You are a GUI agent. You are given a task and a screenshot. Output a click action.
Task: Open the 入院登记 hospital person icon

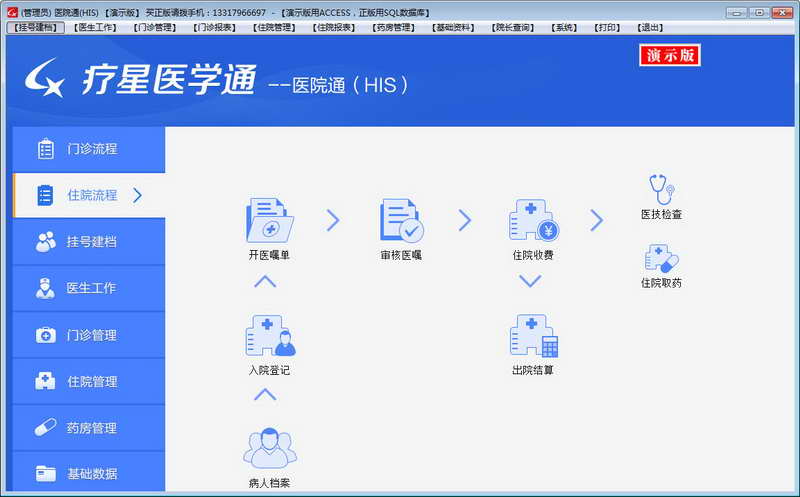(x=270, y=335)
